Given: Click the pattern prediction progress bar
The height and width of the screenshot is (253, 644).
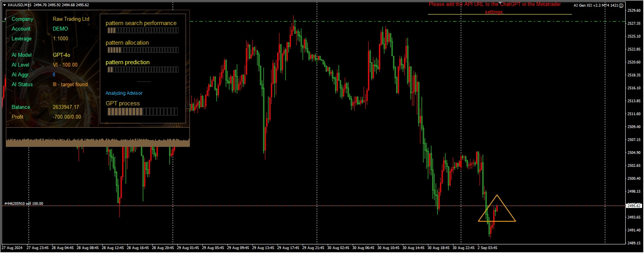Looking at the screenshot, I should pos(143,70).
